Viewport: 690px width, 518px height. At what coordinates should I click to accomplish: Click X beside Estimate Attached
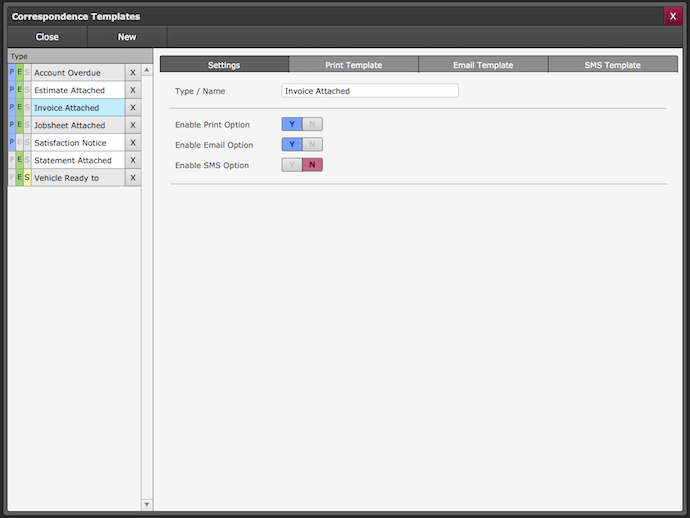pos(132,90)
